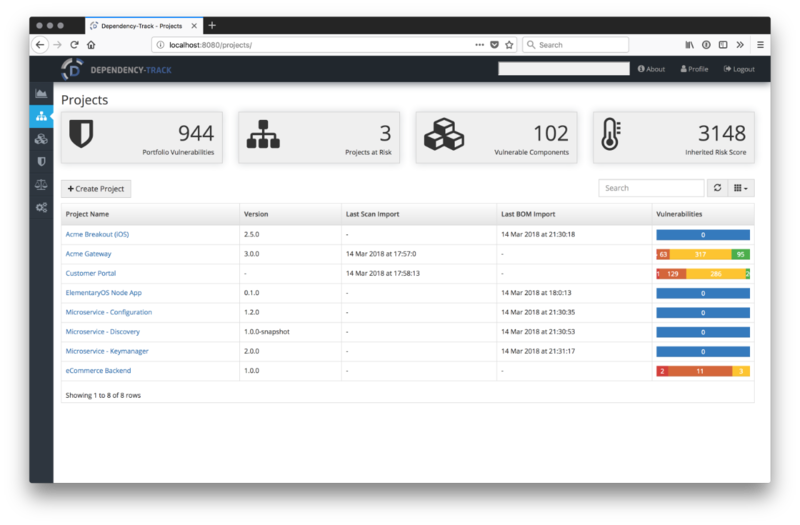Click the 944 Portfolio Vulnerabilities count
Image resolution: width=800 pixels, height=525 pixels.
[x=196, y=134]
